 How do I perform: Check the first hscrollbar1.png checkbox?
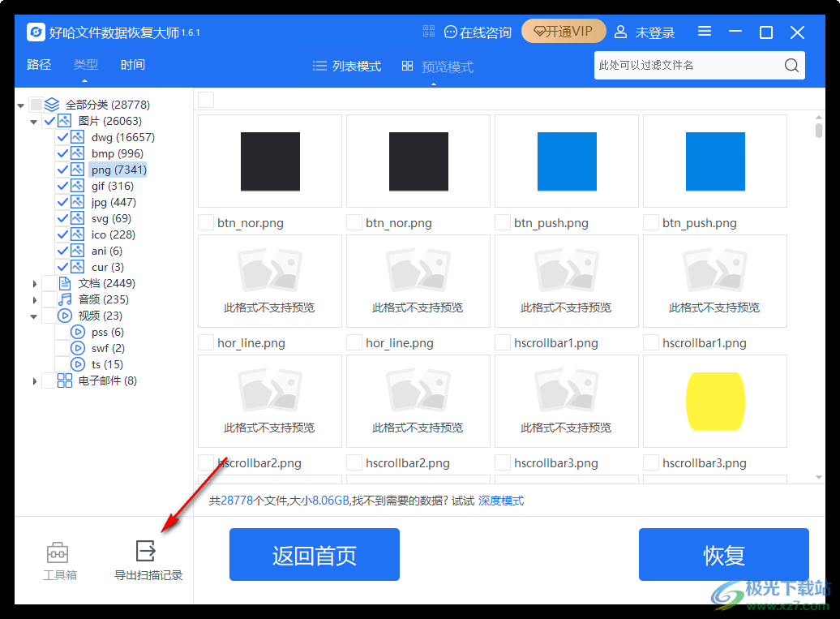[x=503, y=342]
